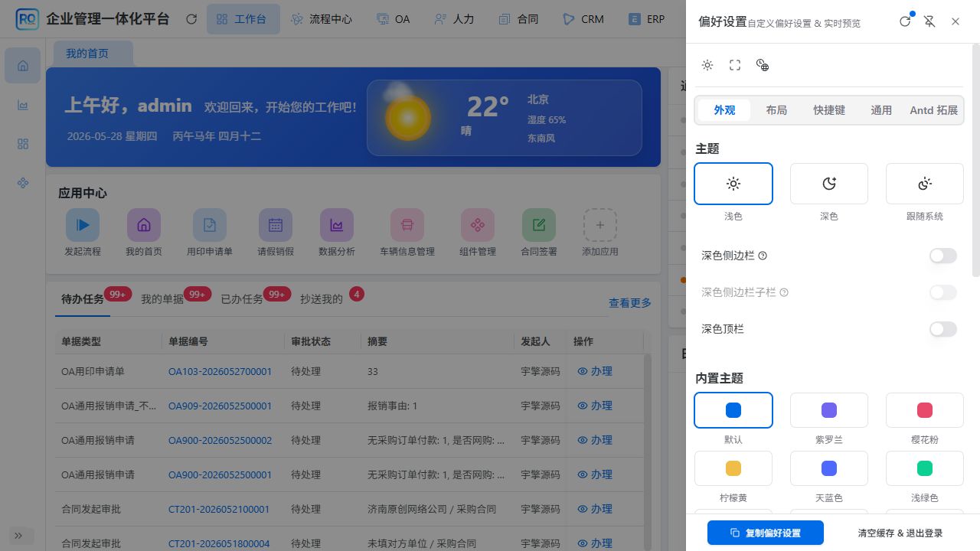Open the grid apps icon in left sidebar
980x551 pixels.
23,144
